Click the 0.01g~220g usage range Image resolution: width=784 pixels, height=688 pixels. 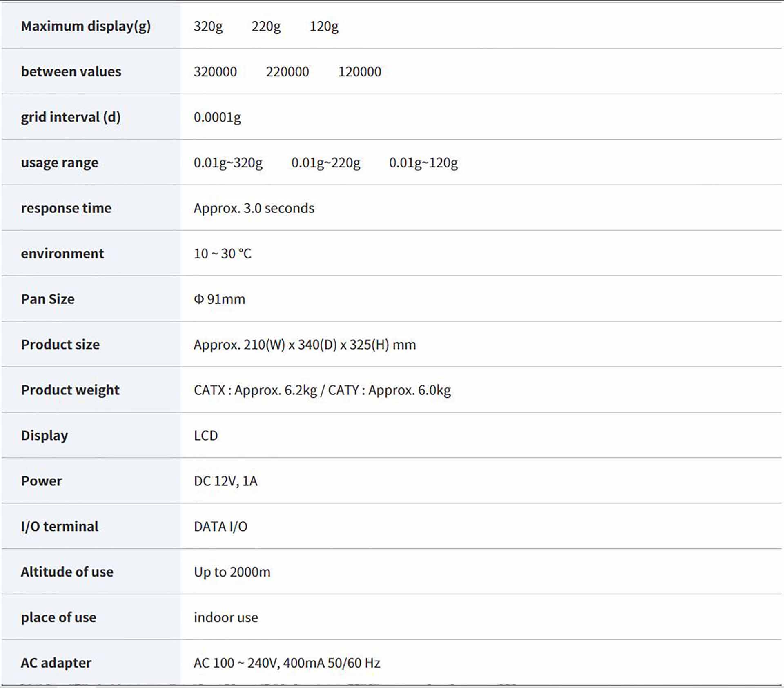click(325, 163)
